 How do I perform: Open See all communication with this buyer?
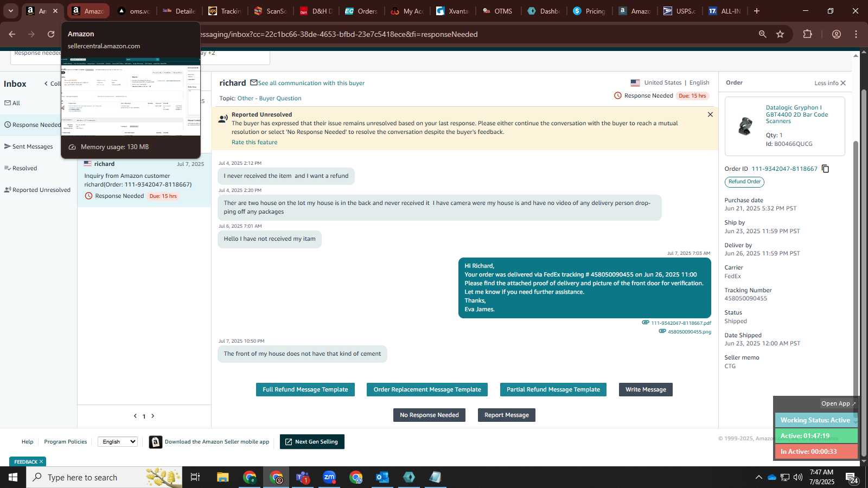pyautogui.click(x=311, y=83)
